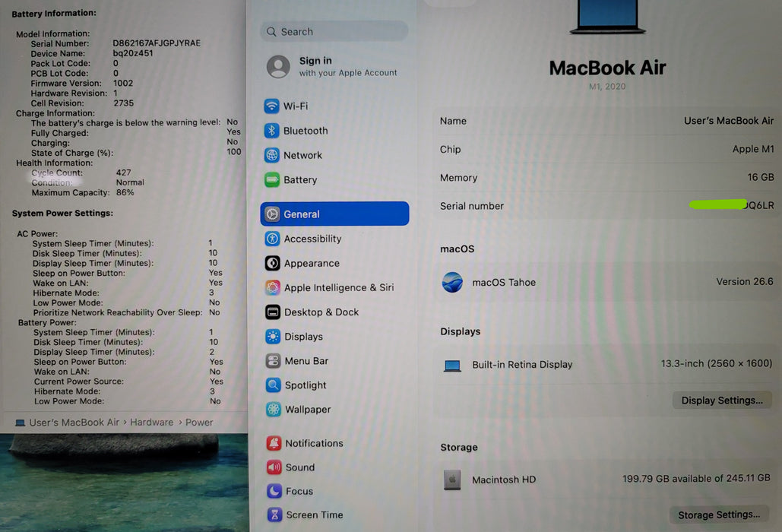
Task: Click the Built-in Retina Display laptop icon
Action: [452, 366]
